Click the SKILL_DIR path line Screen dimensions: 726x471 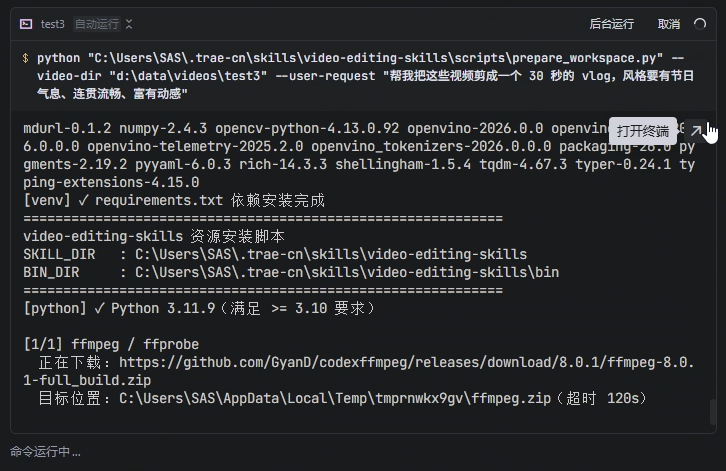pos(275,255)
